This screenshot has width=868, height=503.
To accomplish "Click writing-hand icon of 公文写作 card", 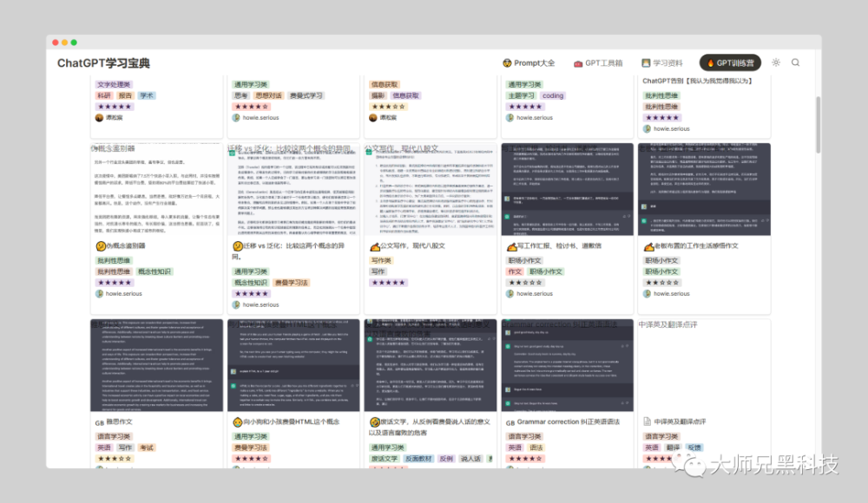I will (x=375, y=246).
